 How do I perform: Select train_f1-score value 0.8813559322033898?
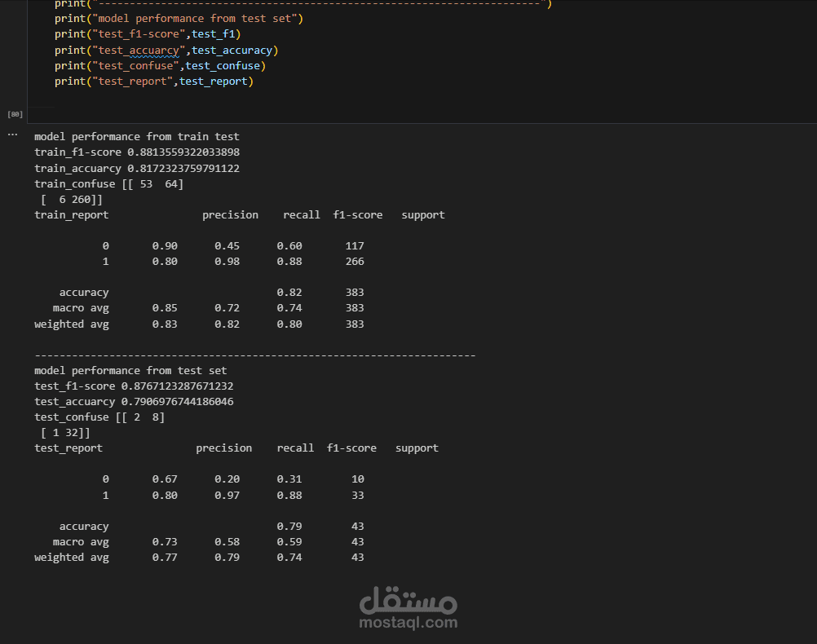[x=183, y=152]
